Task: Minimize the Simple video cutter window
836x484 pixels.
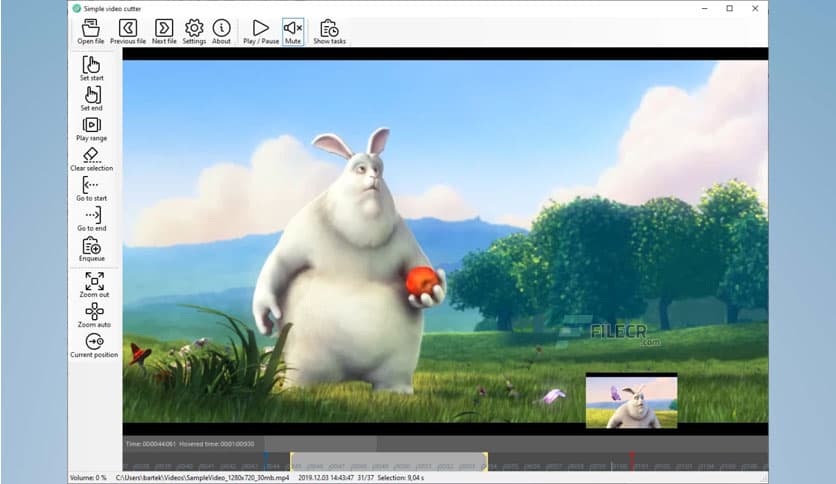Action: (x=705, y=9)
